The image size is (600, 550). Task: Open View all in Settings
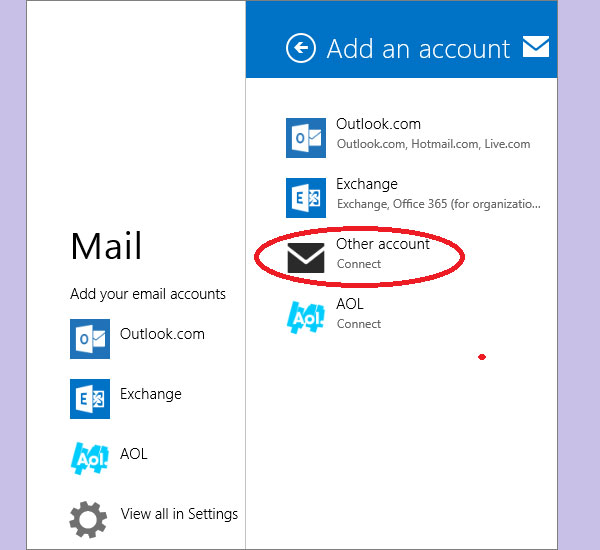coord(179,514)
